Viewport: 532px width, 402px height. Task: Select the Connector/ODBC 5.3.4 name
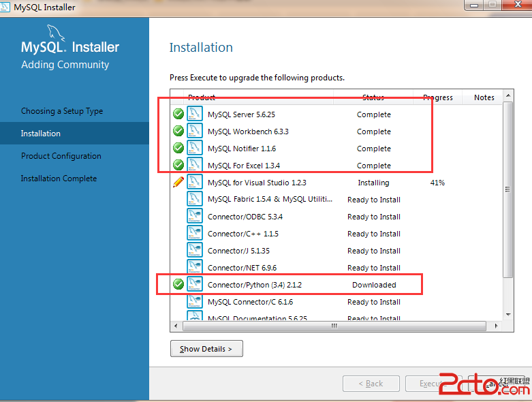pos(245,217)
